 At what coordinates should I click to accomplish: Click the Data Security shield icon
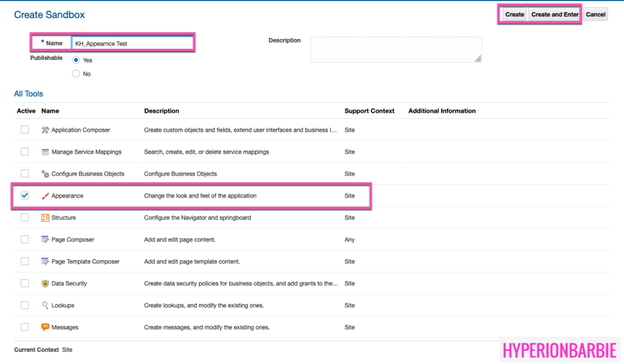[x=45, y=284]
